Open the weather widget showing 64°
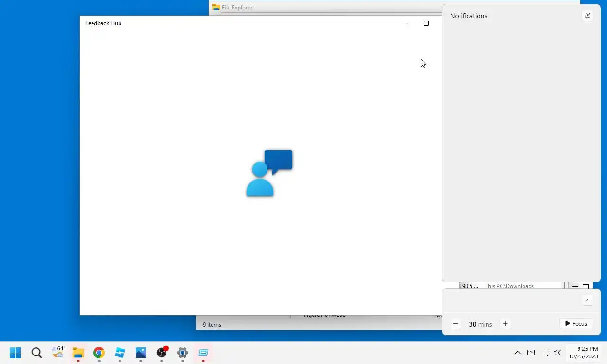607x364 pixels. 58,352
